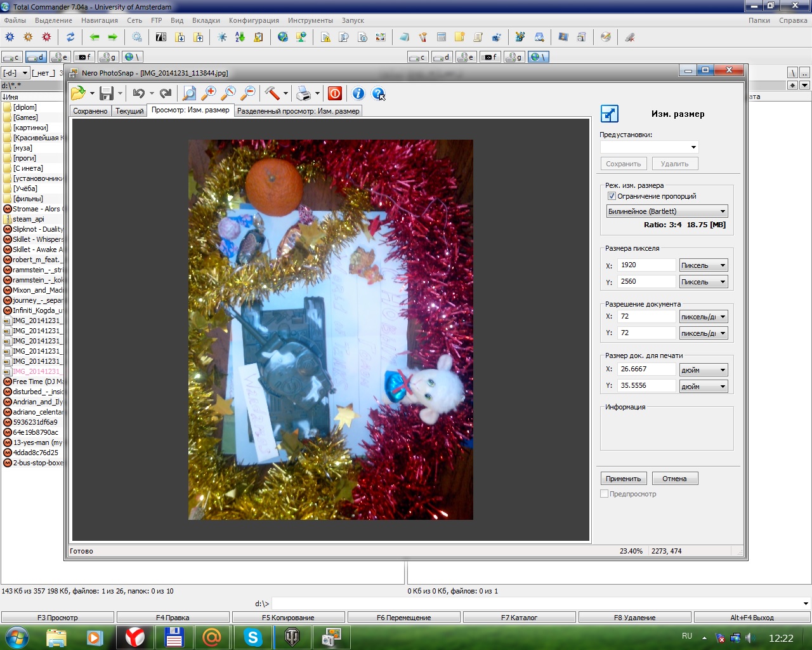Open Skype from the Windows taskbar
Image resolution: width=812 pixels, height=650 pixels.
pyautogui.click(x=252, y=637)
